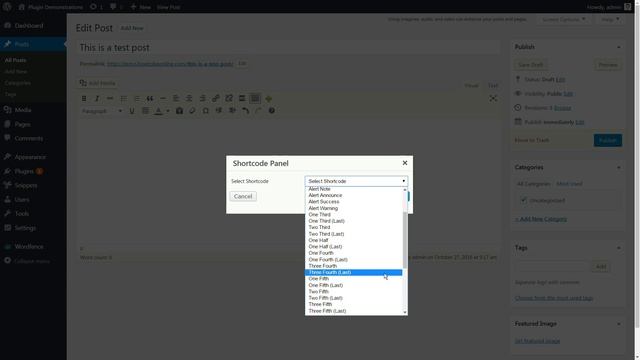Open the Select Shortcode combo box
Screen dimensions: 640x360
coord(356,181)
